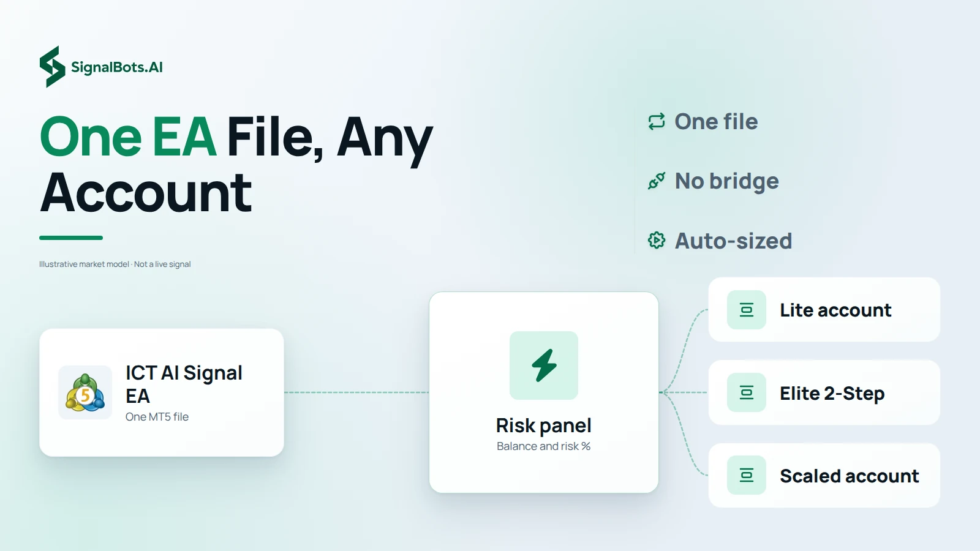Select the Scaled account card
980x551 pixels.
tap(824, 475)
